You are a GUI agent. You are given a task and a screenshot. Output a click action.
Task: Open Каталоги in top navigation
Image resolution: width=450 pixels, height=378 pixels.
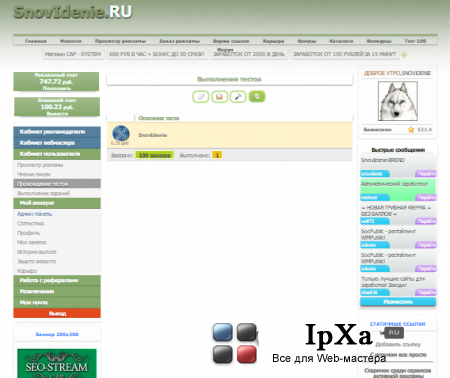pyautogui.click(x=341, y=41)
